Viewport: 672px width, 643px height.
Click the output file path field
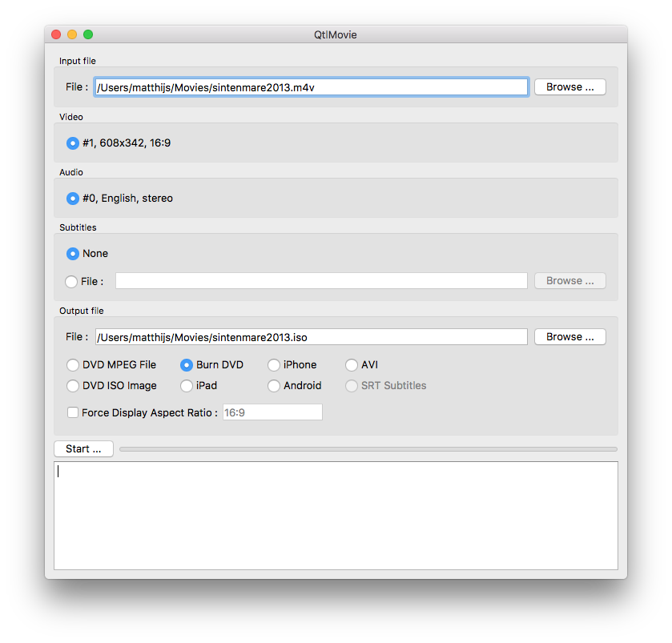[311, 337]
